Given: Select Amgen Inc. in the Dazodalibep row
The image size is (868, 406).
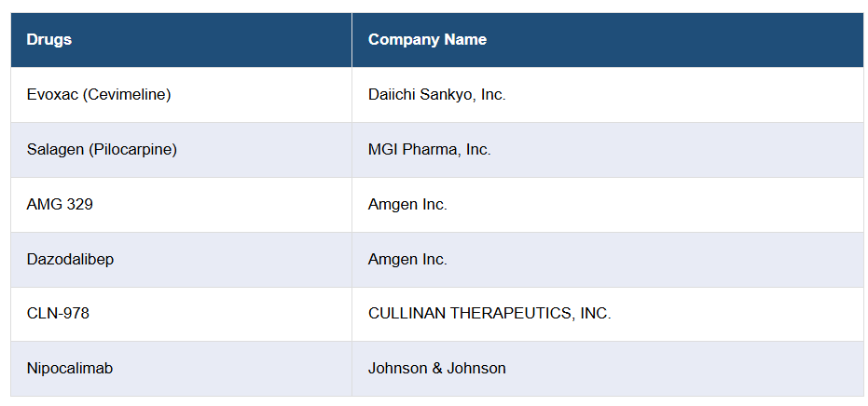Looking at the screenshot, I should coord(407,260).
